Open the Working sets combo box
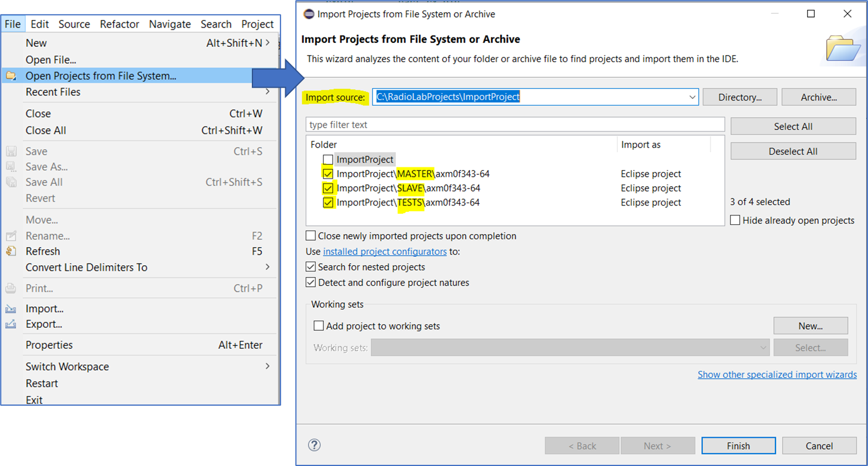Viewport: 868px width, 466px height. pos(570,348)
